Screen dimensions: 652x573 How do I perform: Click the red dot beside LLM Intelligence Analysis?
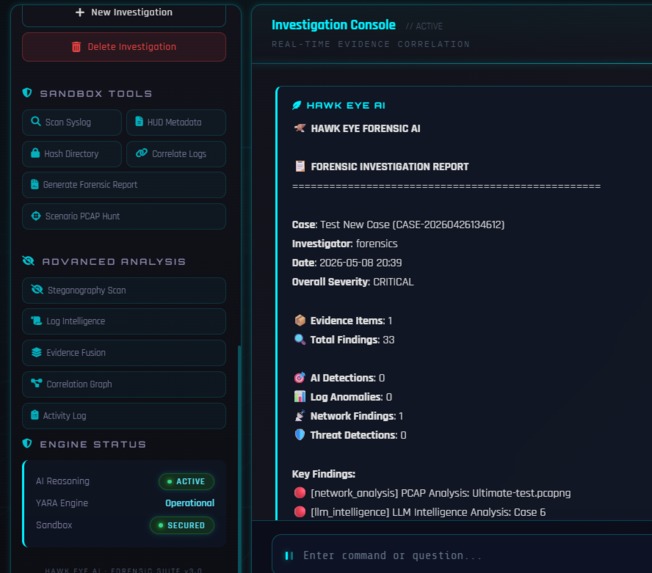coord(300,512)
